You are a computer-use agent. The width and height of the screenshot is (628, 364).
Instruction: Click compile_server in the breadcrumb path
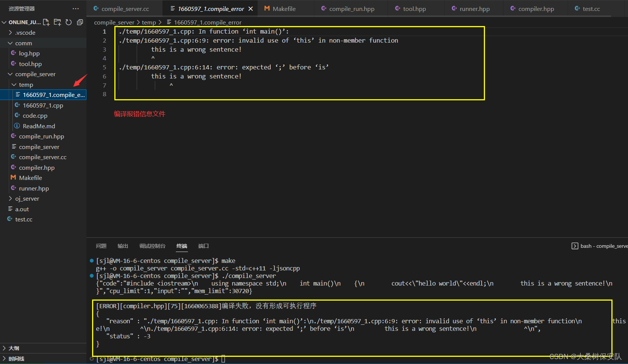click(114, 23)
